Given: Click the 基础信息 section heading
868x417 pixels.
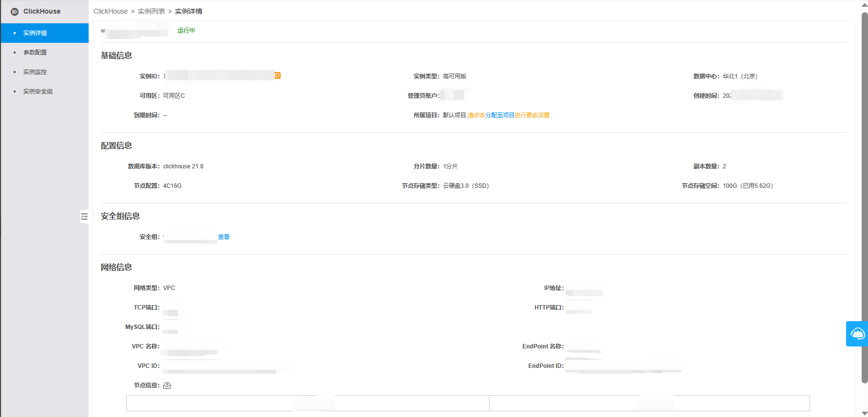Looking at the screenshot, I should (116, 55).
